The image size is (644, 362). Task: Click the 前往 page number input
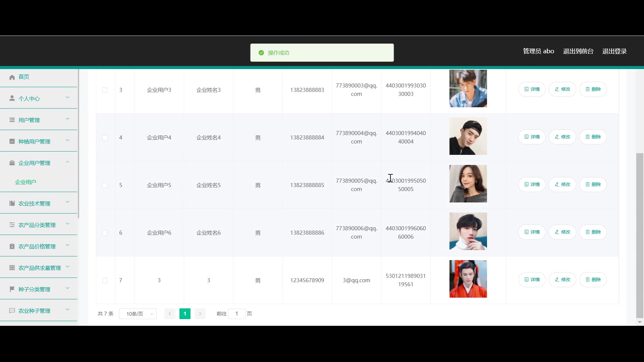(x=236, y=314)
